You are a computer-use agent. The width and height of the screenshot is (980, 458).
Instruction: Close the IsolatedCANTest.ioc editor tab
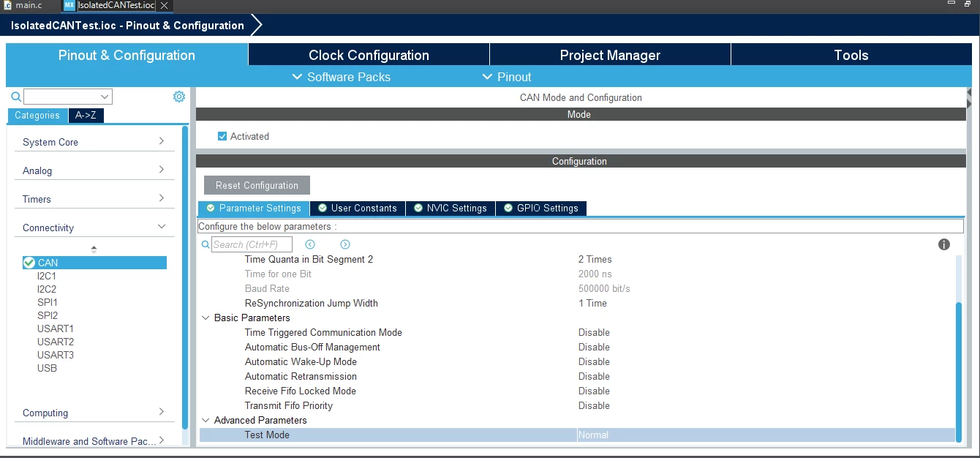[165, 5]
